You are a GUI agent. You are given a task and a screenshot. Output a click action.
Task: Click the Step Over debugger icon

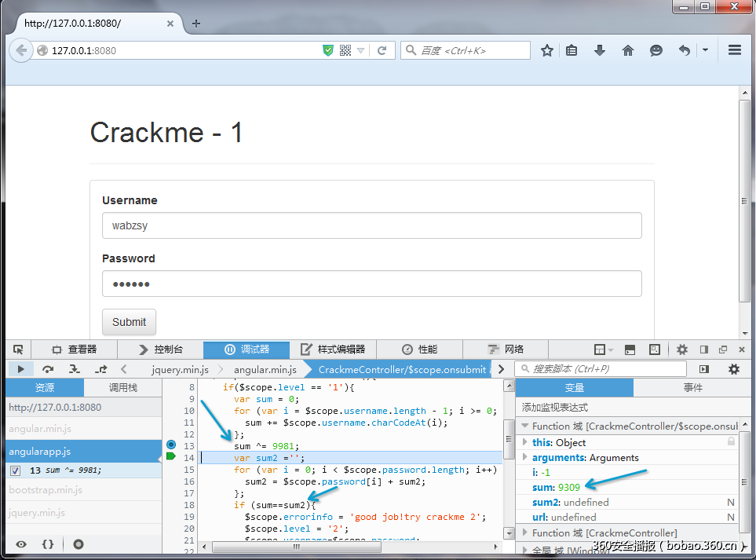48,368
